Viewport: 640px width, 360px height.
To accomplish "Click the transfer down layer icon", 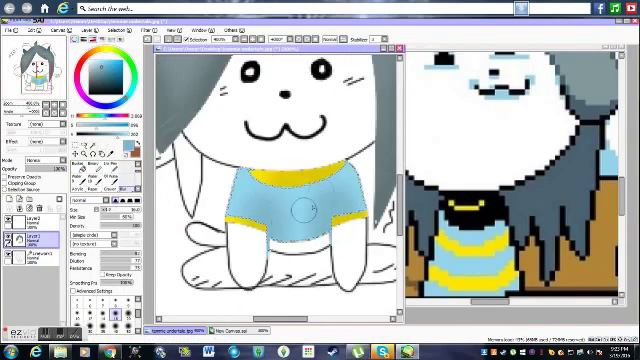I will pyautogui.click(x=19, y=208).
